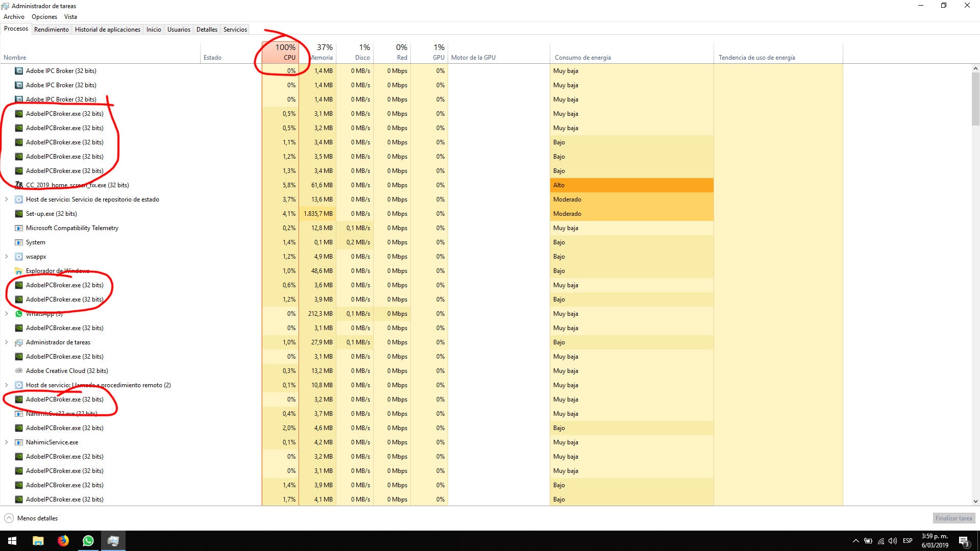Expand the wsappx process group
Image resolution: width=980 pixels, height=551 pixels.
6,257
